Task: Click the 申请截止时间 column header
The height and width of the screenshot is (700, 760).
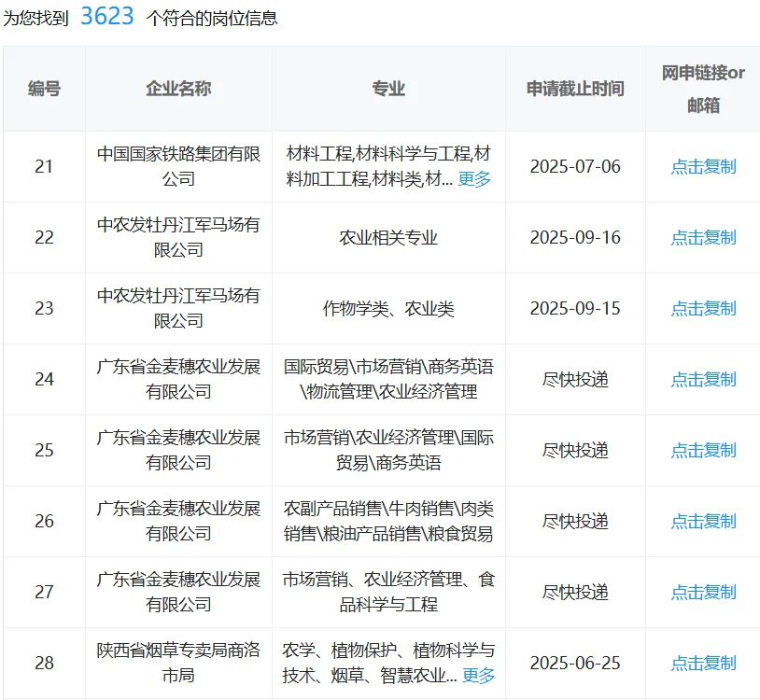Action: (575, 89)
